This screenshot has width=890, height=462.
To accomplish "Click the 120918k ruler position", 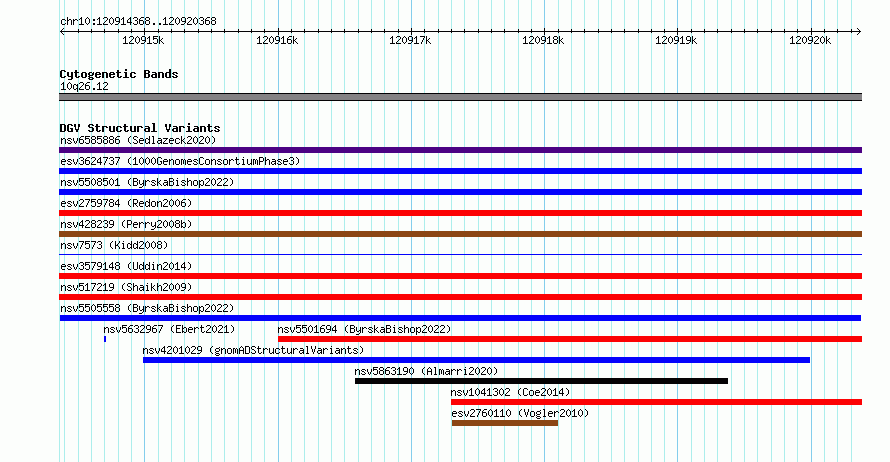I will [x=543, y=40].
